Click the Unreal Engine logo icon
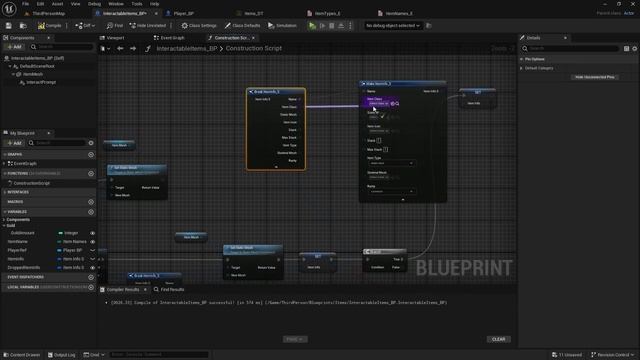Viewport: 640px width, 360px height. (9, 9)
